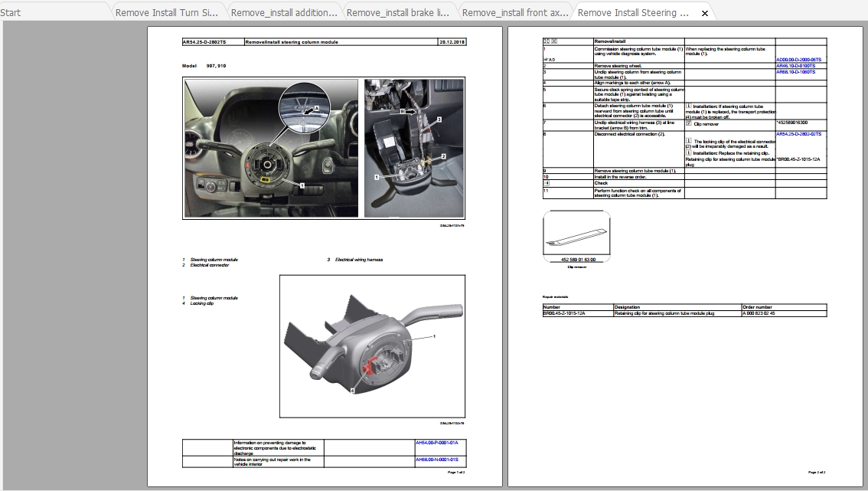Screen dimensions: 868x491
Task: Click step 2 'Remove steering wheel.'
Action: point(618,65)
